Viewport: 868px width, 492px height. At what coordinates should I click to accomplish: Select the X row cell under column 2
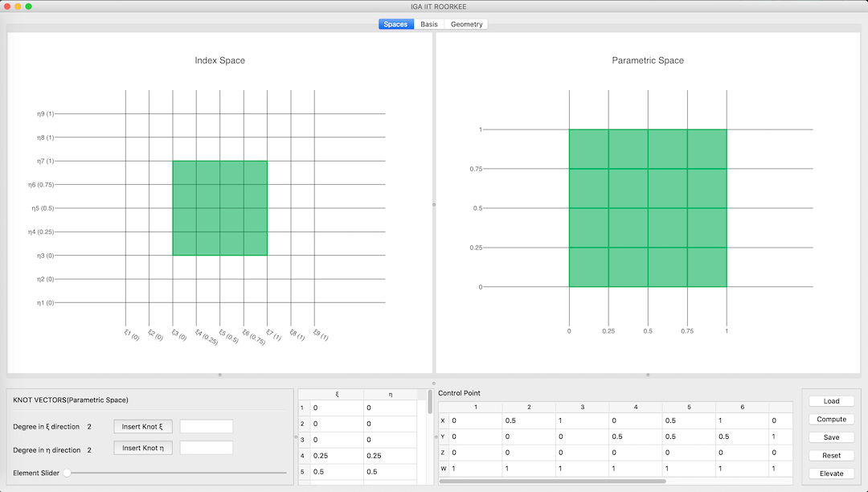[528, 420]
